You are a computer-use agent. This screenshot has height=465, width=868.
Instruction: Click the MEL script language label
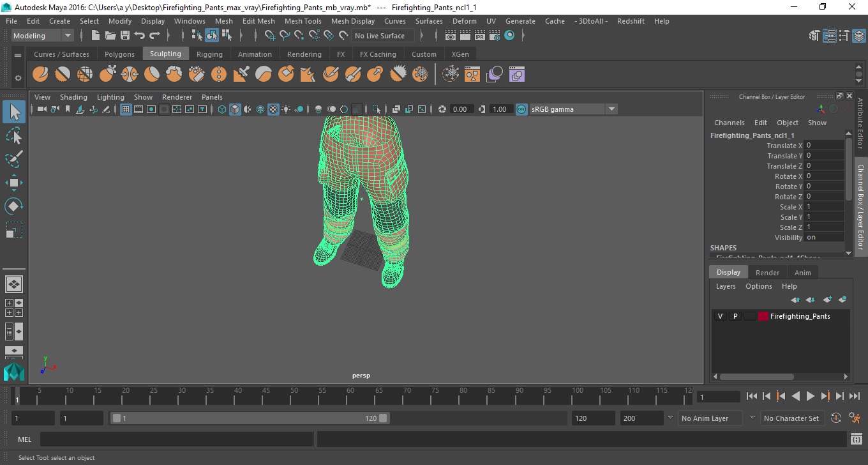[24, 439]
